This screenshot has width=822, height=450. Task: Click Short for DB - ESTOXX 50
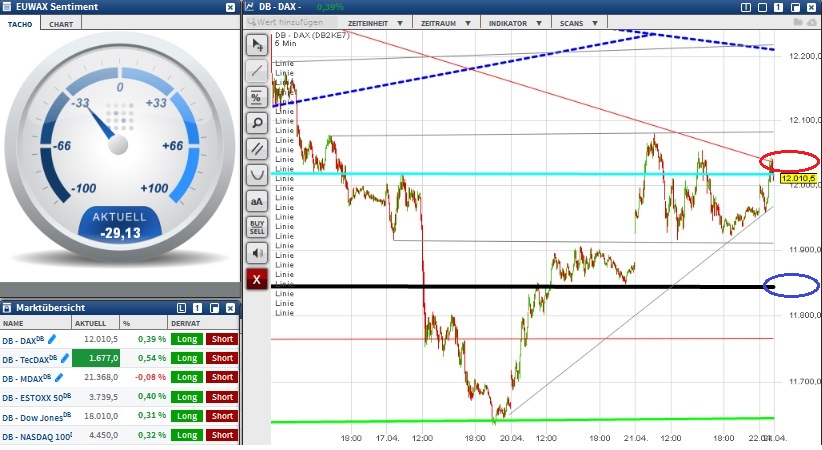(x=222, y=397)
